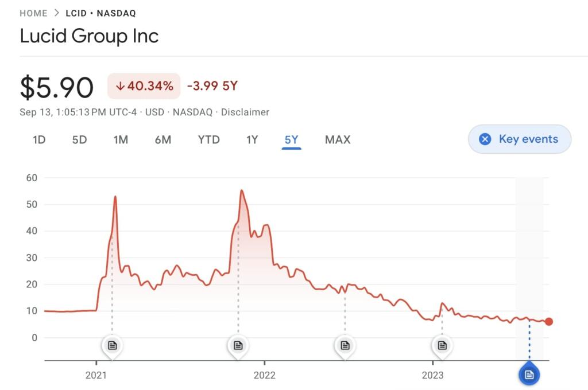
Task: Toggle the Key events chip off
Action: coord(520,139)
